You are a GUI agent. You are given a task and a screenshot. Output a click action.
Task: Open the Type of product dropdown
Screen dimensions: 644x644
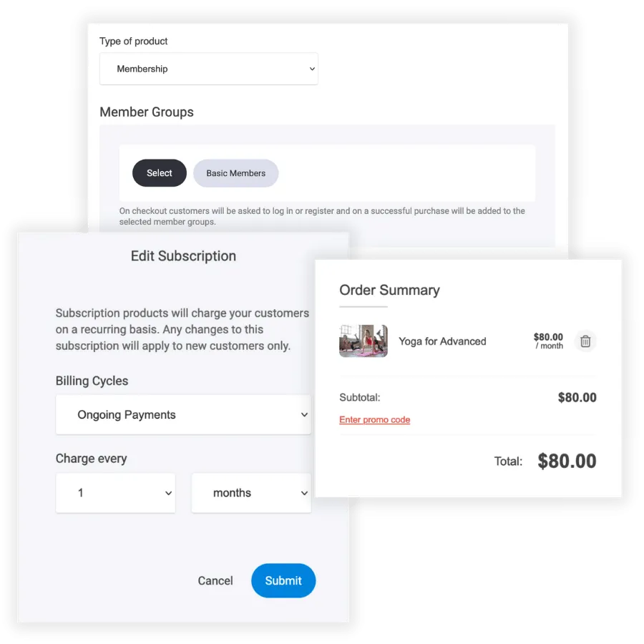click(x=209, y=69)
